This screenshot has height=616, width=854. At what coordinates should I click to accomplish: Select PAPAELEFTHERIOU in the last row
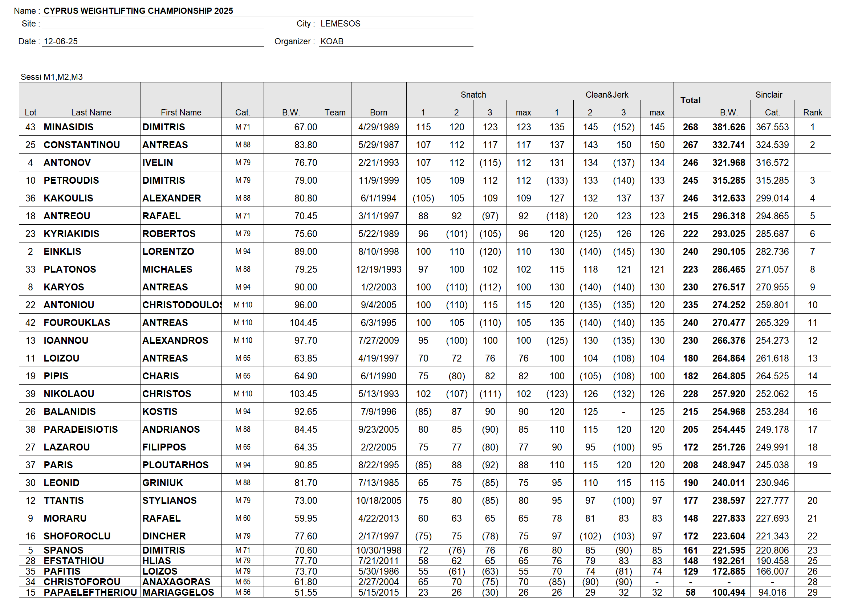click(x=90, y=592)
